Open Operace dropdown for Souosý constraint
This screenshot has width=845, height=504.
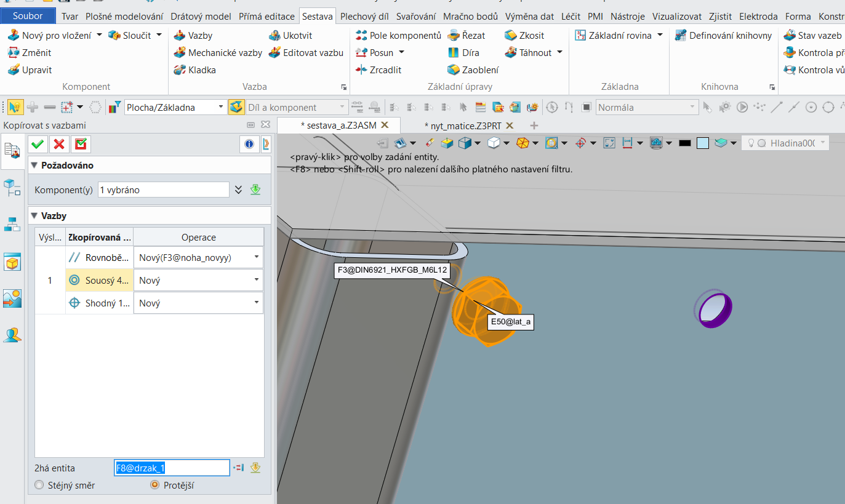coord(256,281)
